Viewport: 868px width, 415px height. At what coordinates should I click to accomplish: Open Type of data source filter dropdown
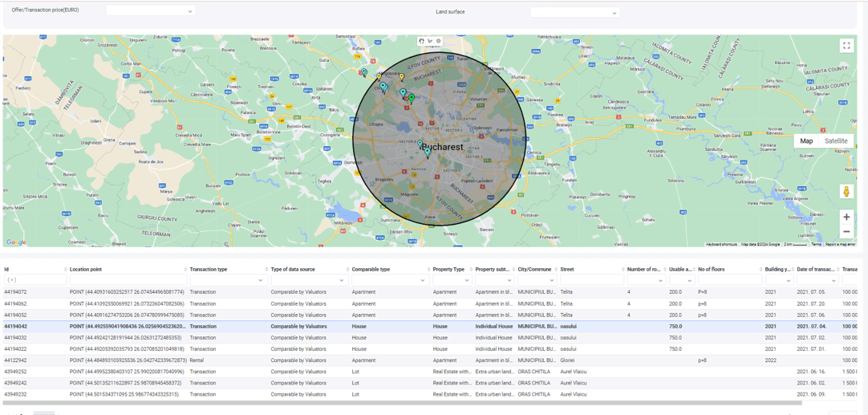click(x=309, y=280)
